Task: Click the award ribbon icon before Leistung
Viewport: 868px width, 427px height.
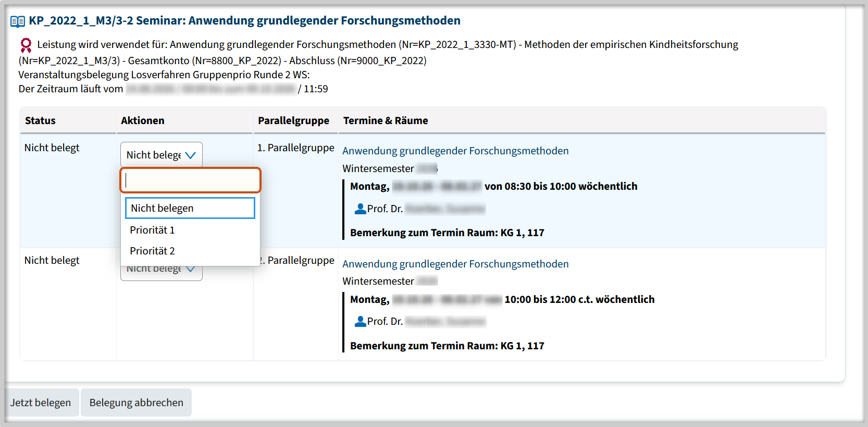Action: point(26,45)
